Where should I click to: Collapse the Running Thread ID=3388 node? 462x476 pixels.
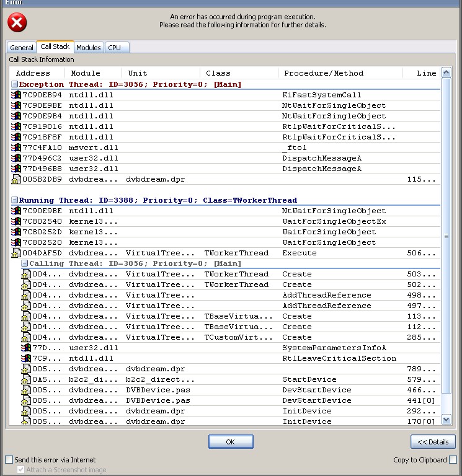tap(14, 200)
